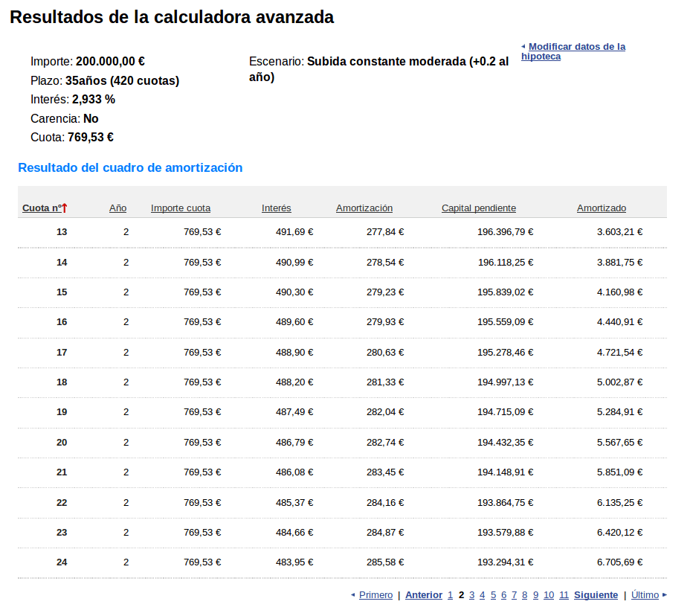Viewport: 693px width, 616px height.
Task: Select amortización value 279,23 €
Action: click(x=385, y=292)
